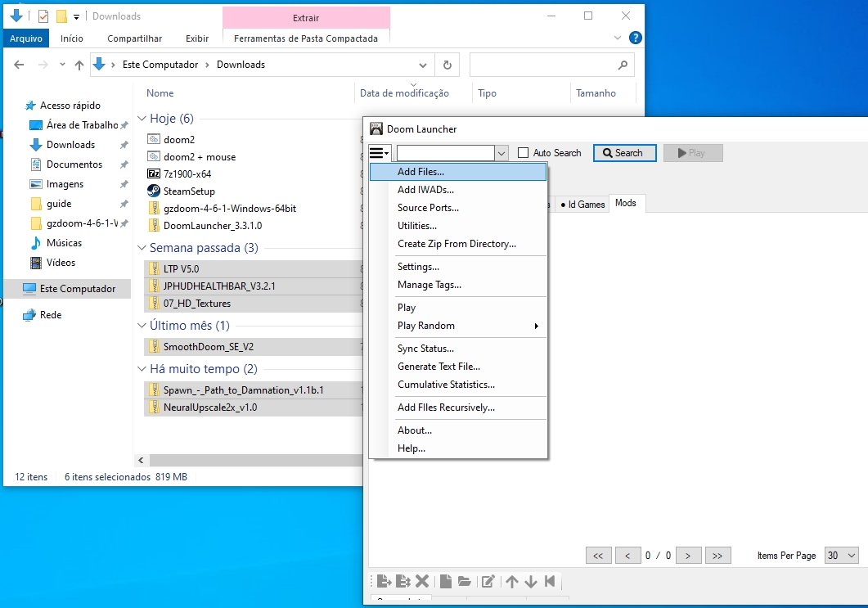This screenshot has width=868, height=608.
Task: Open Settings... from the menu
Action: (x=458, y=266)
